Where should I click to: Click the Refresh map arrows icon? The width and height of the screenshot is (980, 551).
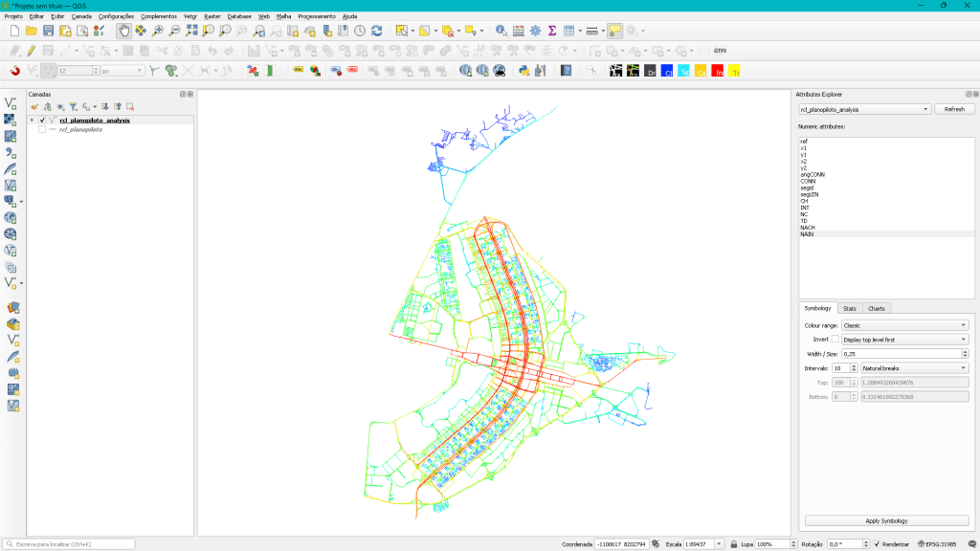[x=376, y=31]
